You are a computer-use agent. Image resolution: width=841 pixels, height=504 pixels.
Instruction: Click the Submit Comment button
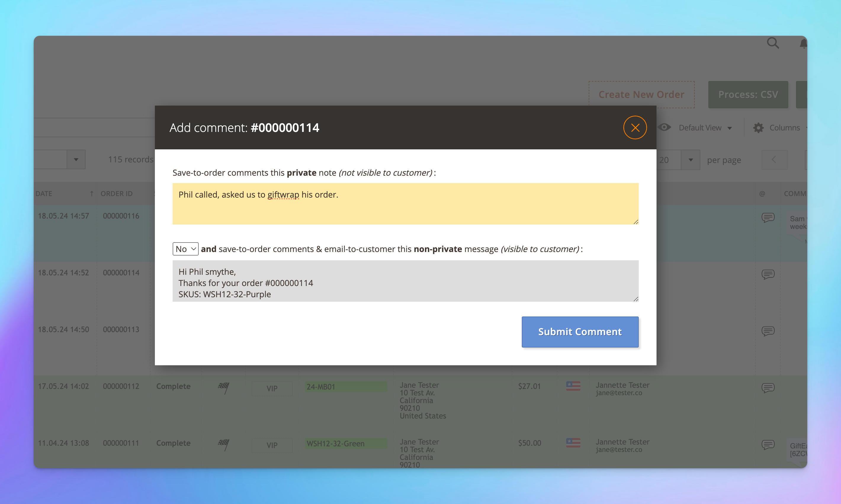580,331
